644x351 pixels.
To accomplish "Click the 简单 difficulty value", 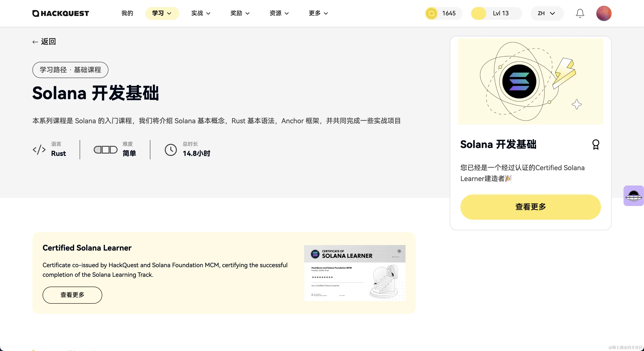I will click(129, 153).
